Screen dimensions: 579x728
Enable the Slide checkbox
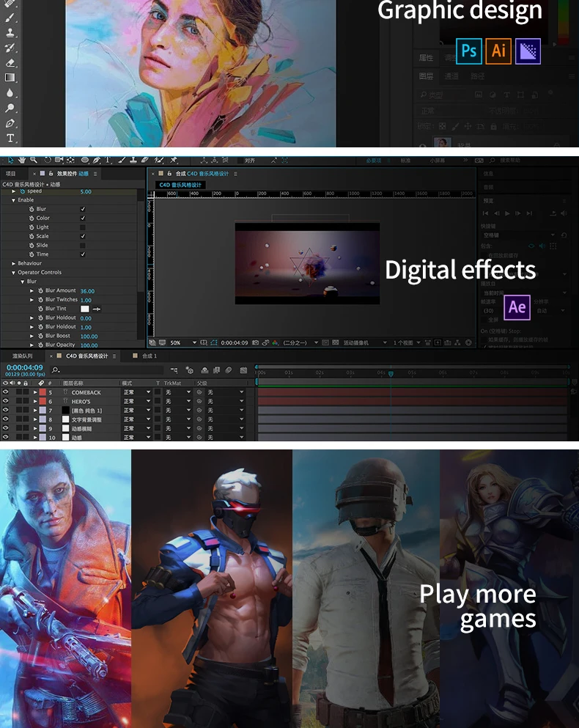pyautogui.click(x=83, y=246)
